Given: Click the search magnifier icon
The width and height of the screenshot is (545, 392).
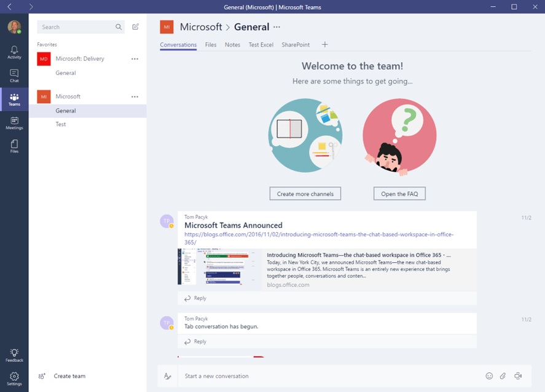Looking at the screenshot, I should point(119,27).
